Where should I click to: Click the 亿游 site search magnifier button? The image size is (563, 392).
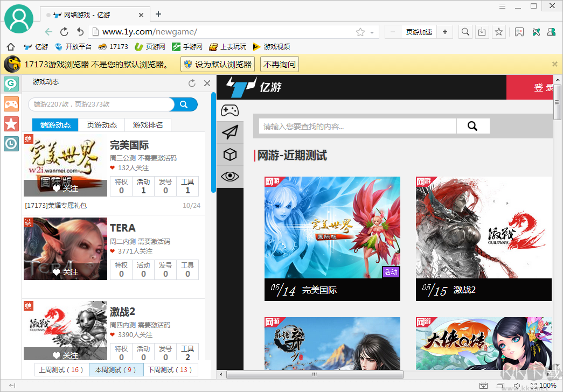[x=473, y=127]
